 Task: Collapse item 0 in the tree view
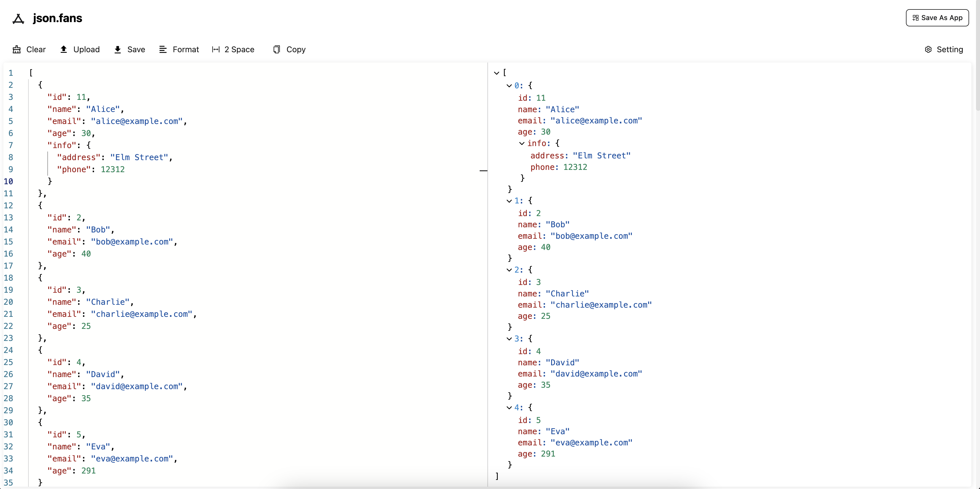(x=509, y=86)
